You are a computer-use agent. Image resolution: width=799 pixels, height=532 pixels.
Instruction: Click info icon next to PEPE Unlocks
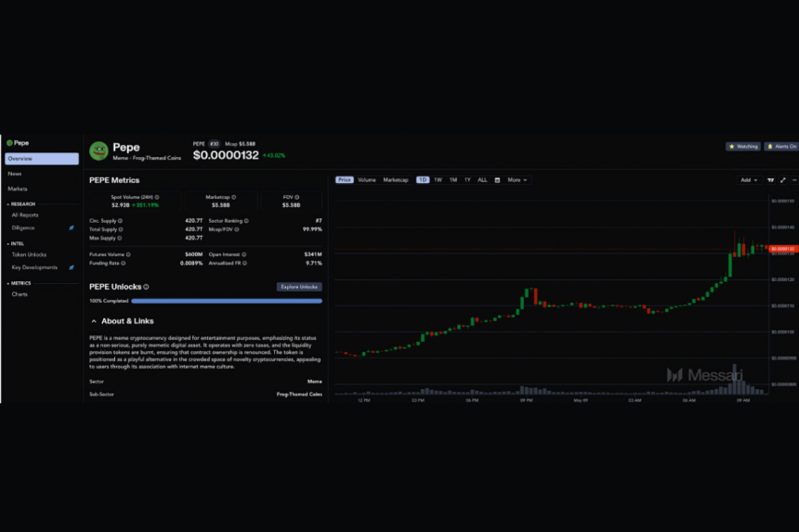pyautogui.click(x=146, y=287)
